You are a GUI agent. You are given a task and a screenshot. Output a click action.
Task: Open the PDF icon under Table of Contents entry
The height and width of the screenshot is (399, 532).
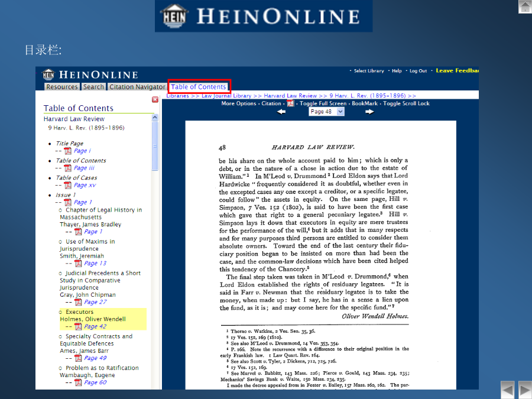[68, 168]
